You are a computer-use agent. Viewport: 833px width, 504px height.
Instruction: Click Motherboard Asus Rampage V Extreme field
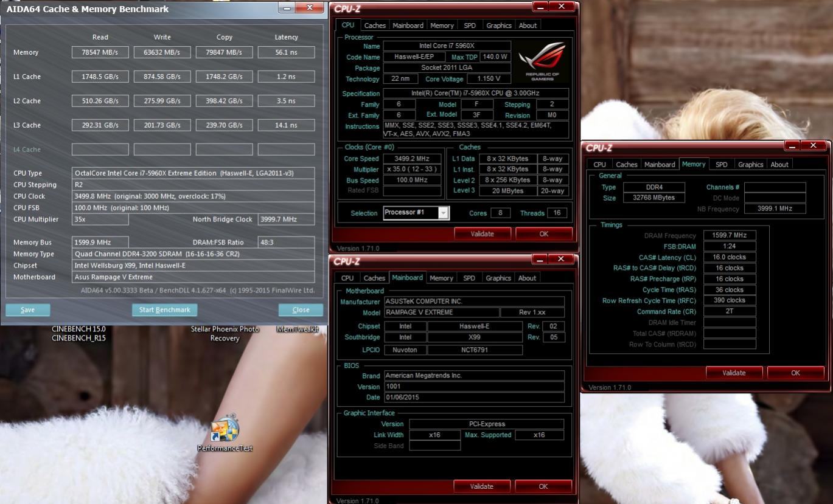[193, 277]
